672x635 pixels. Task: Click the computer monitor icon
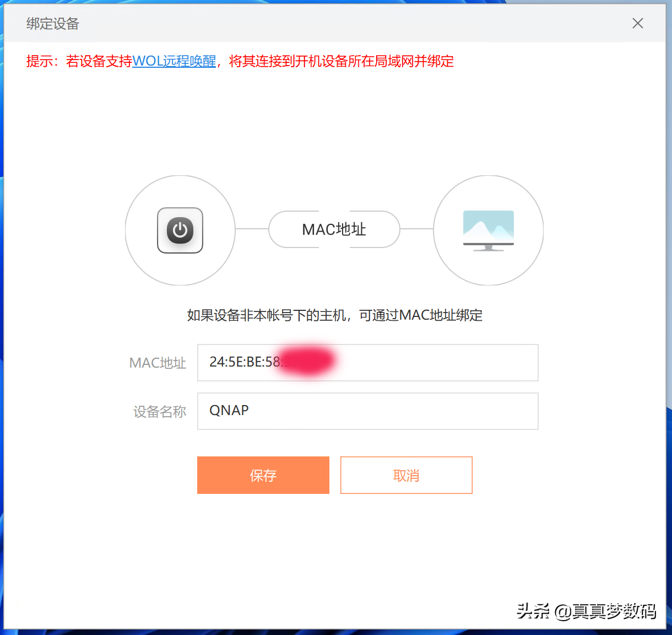(x=488, y=230)
